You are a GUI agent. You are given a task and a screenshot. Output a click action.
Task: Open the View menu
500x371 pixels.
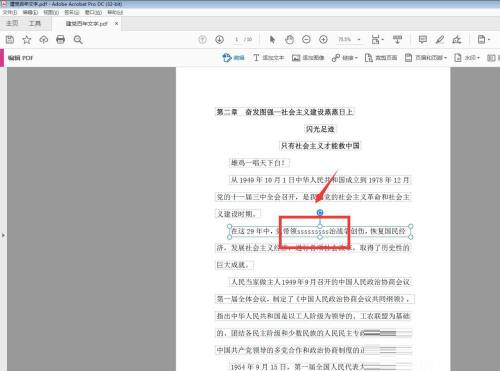pyautogui.click(x=51, y=12)
